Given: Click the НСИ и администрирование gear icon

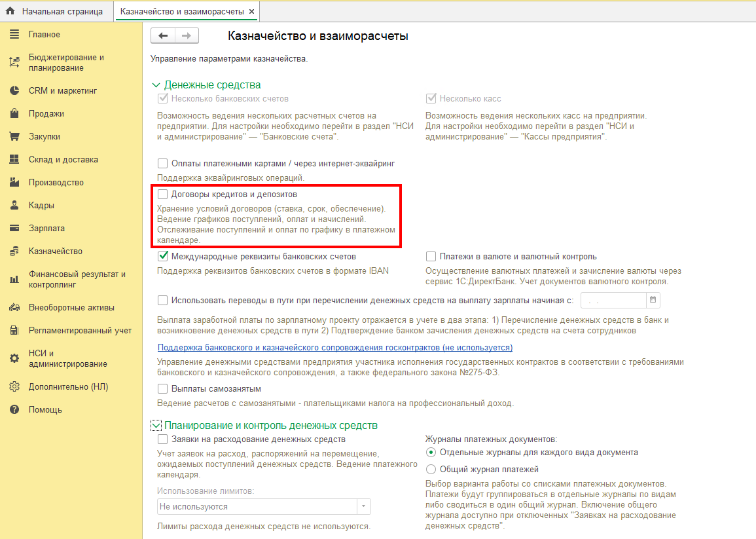Looking at the screenshot, I should click(x=14, y=358).
